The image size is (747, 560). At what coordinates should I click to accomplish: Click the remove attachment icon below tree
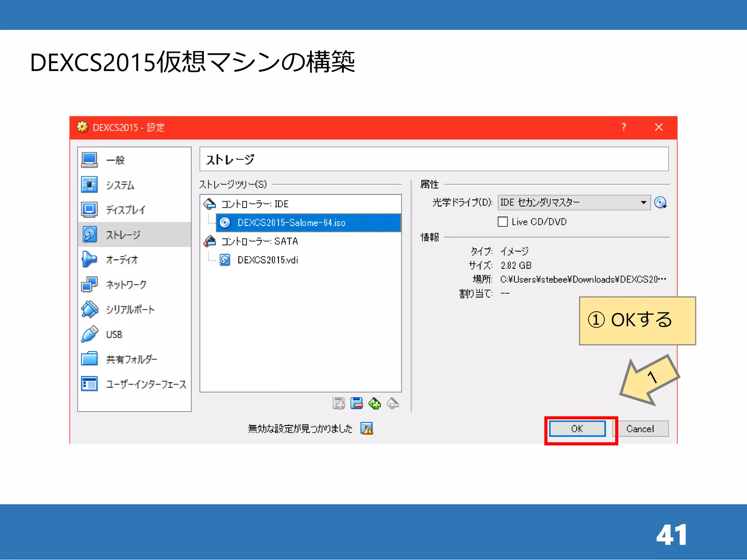[392, 404]
